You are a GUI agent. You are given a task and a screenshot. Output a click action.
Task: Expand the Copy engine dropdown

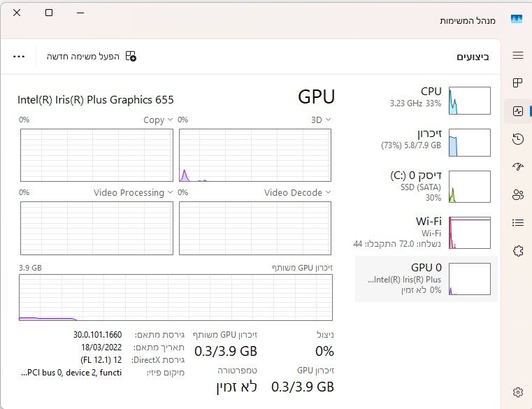[158, 120]
